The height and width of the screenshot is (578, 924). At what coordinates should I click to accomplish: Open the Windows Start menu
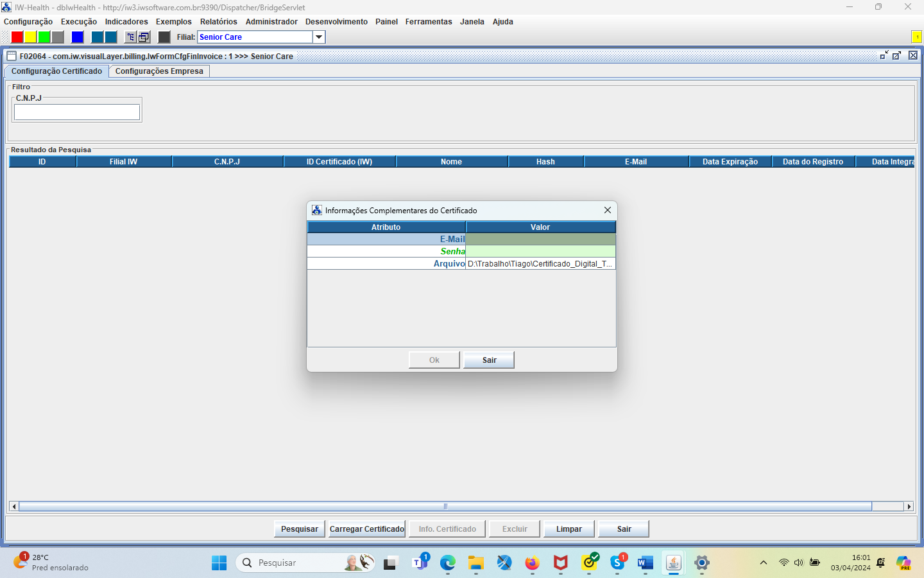click(219, 563)
